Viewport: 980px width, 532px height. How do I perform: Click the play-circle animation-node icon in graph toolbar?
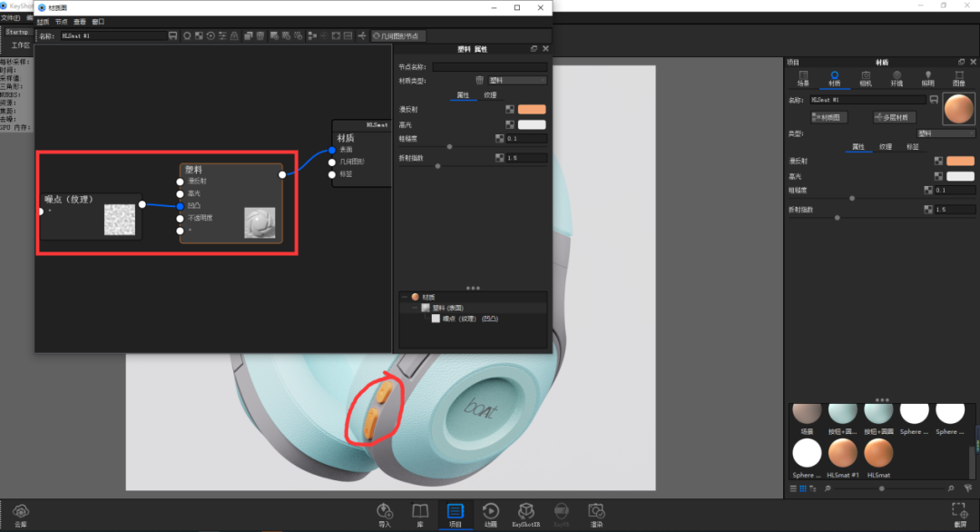click(x=211, y=36)
